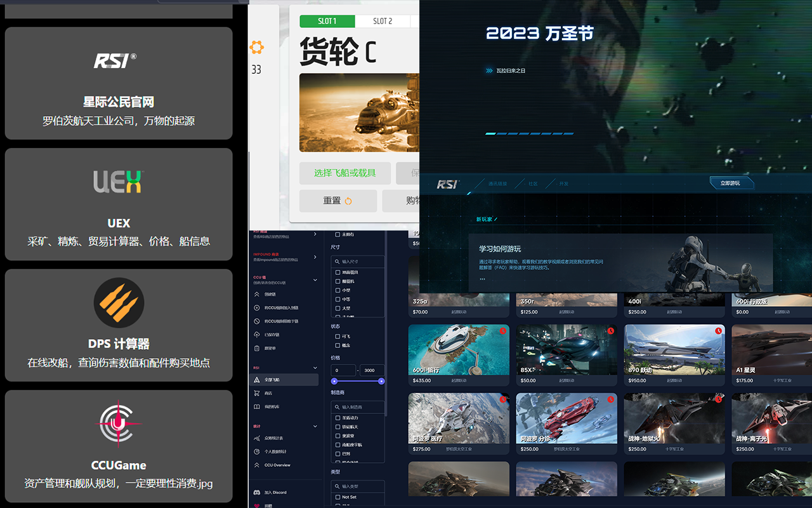This screenshot has height=508, width=812.
Task: Click the 输入制造商 search field
Action: tap(358, 406)
